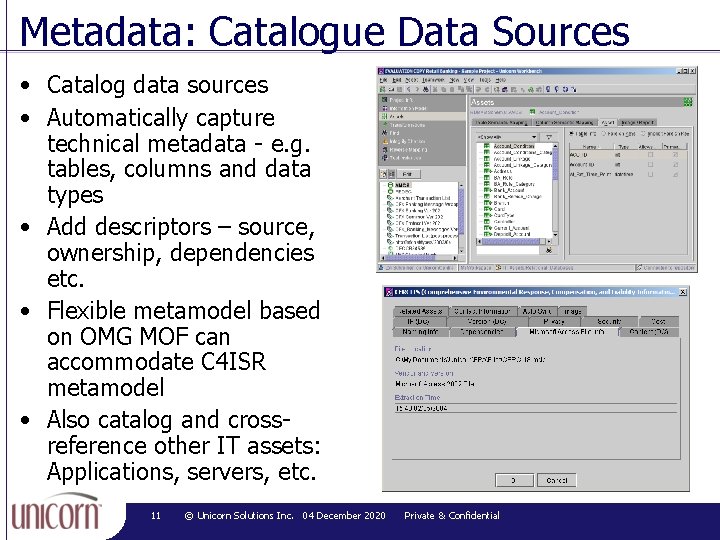
Task: Click the table icon beside Account_Condition
Action: pos(487,146)
